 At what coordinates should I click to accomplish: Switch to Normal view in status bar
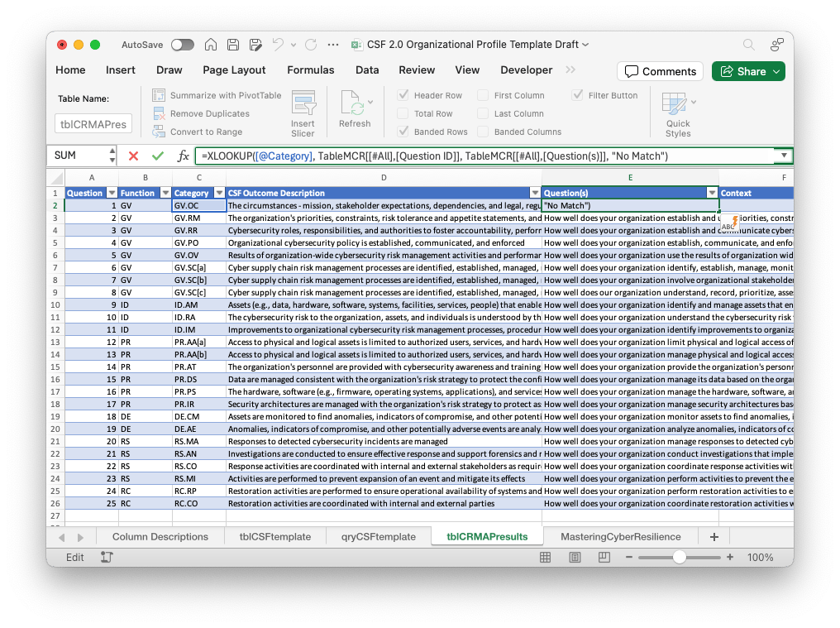[x=546, y=558]
